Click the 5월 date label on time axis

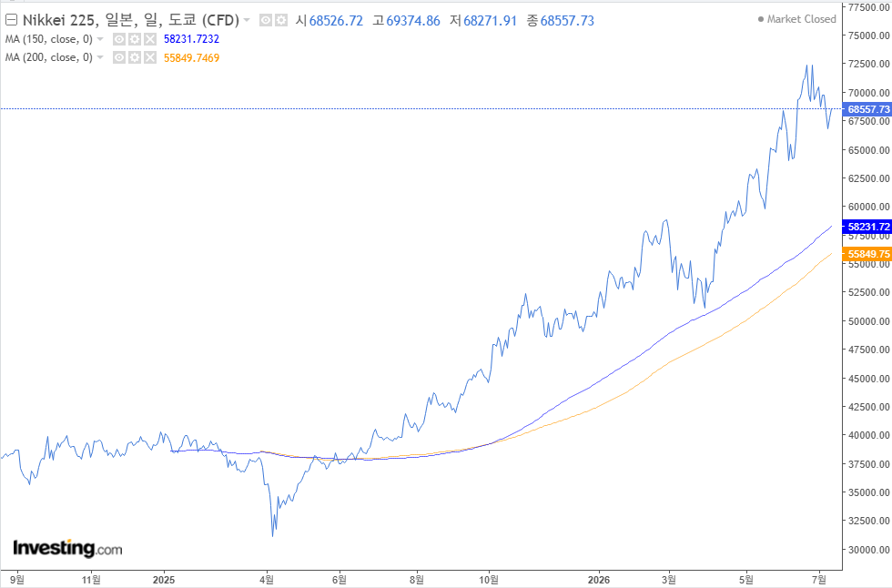745,580
